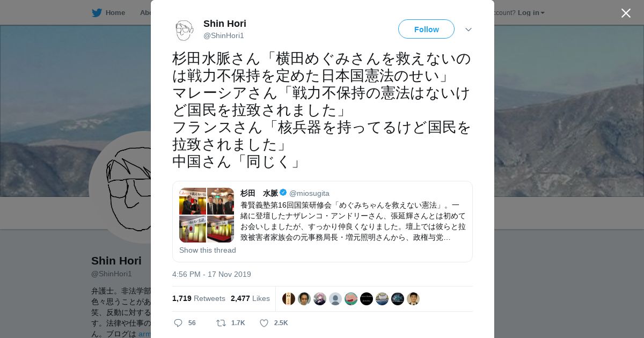Follow Shin Hori
644x338 pixels.
pos(426,29)
